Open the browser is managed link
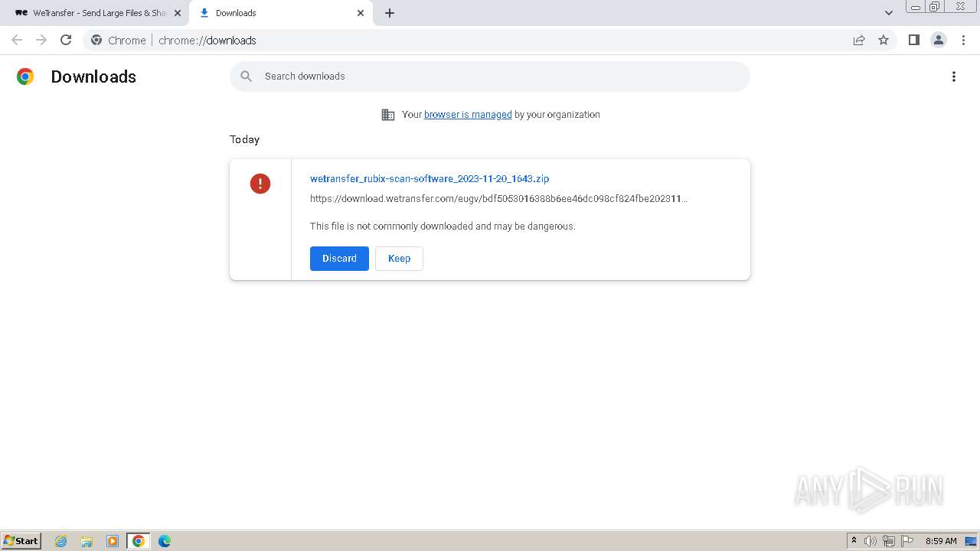The image size is (980, 551). point(468,114)
